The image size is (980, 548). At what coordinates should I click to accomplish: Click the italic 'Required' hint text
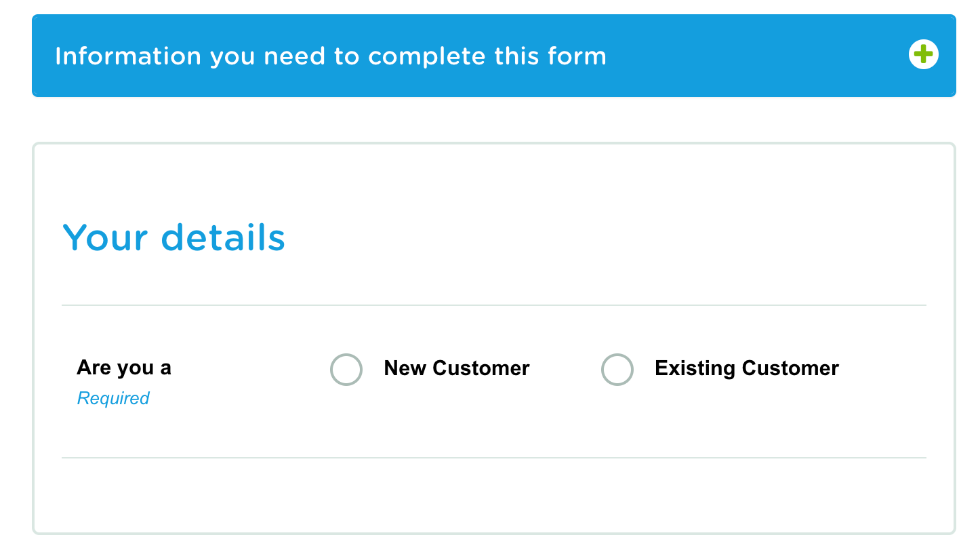click(x=113, y=398)
